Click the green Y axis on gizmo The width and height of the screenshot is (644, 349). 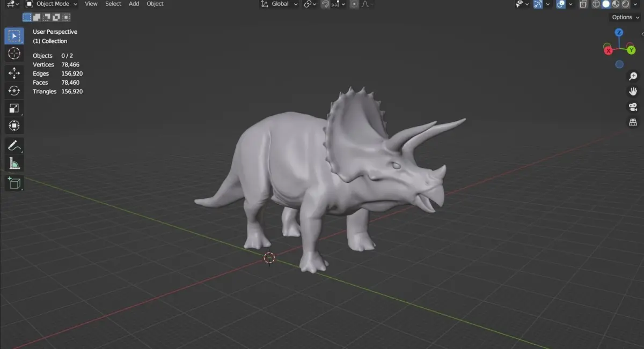[631, 50]
